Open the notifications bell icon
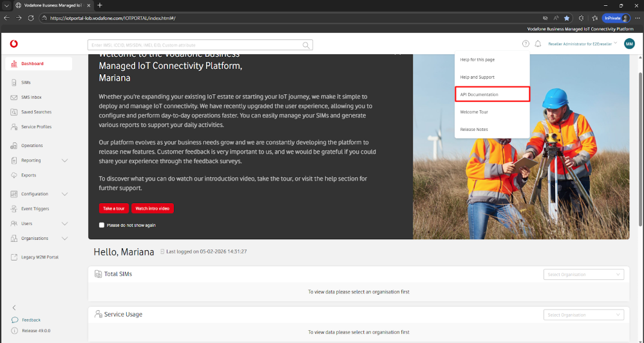 538,44
